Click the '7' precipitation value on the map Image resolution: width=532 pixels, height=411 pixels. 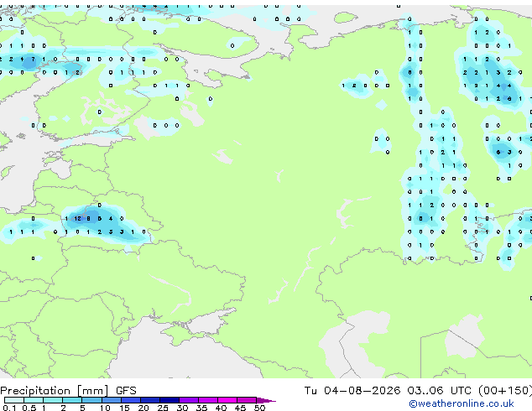point(33,60)
